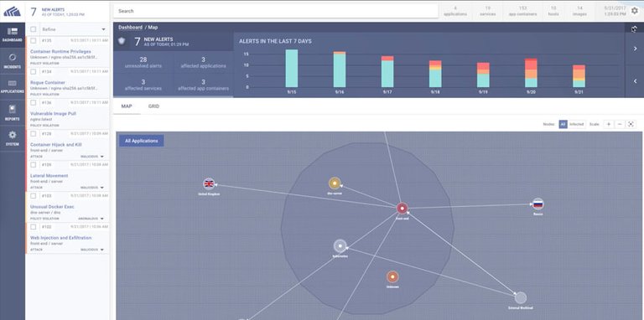Screen dimensions: 644x320
Task: Tick the select-all checkbox beside Refine
Action: click(x=34, y=29)
